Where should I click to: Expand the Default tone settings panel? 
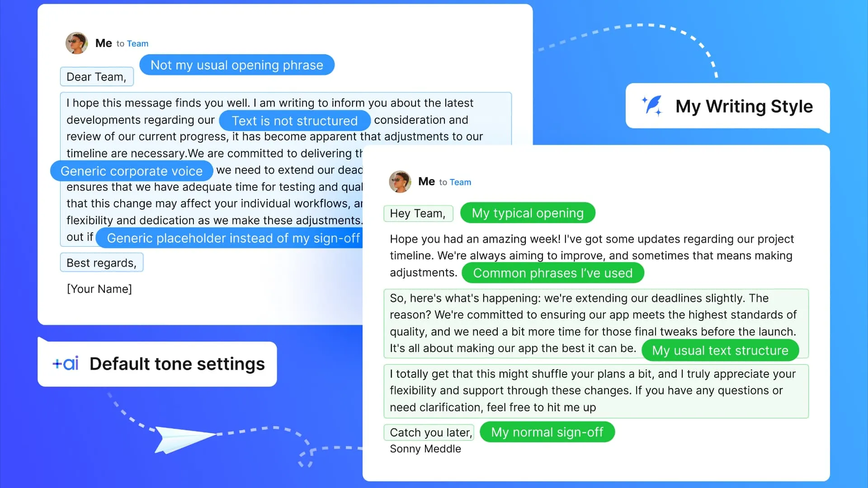pyautogui.click(x=159, y=363)
